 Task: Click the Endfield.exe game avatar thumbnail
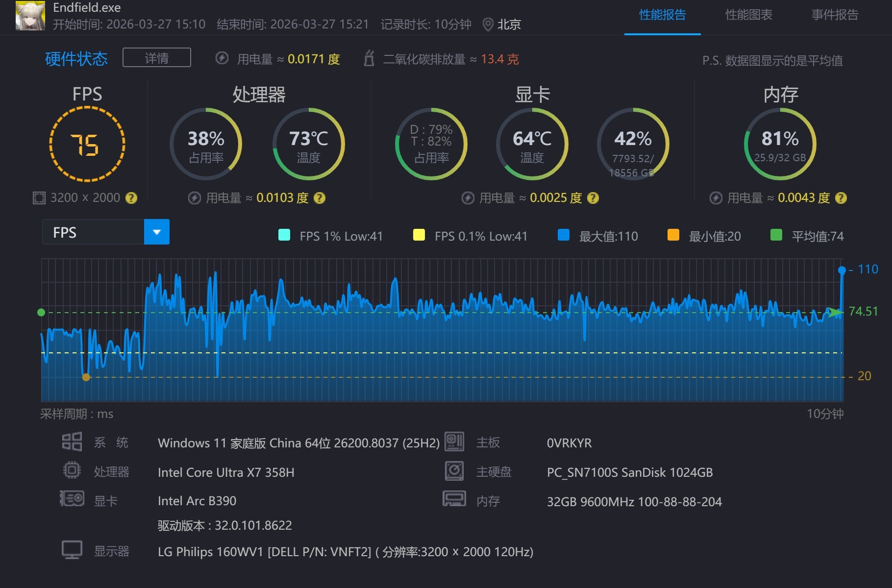pyautogui.click(x=30, y=16)
